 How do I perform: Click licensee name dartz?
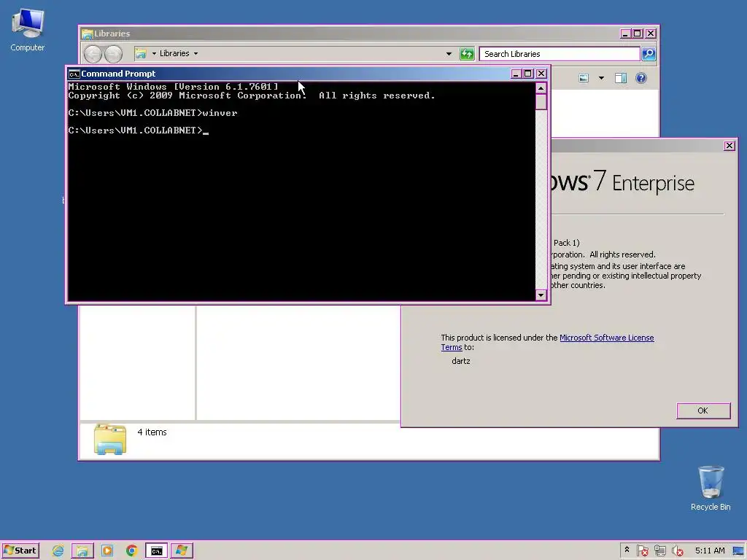[x=461, y=361]
